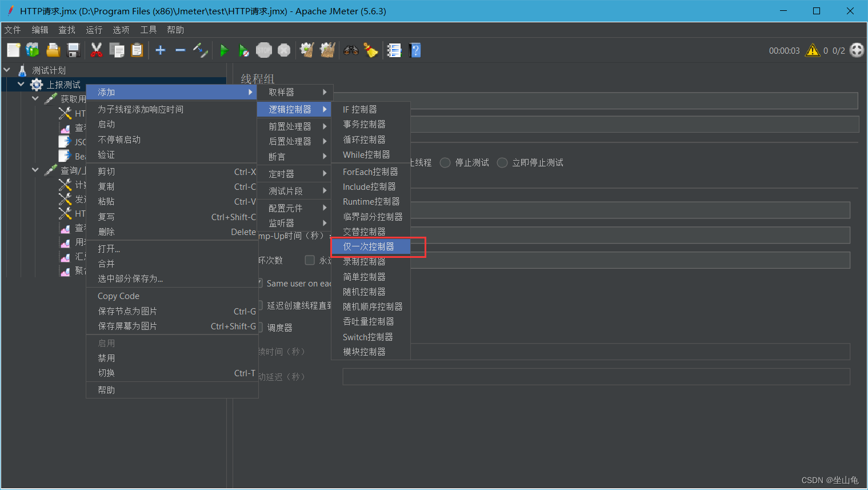This screenshot has height=490, width=868.
Task: Expand the 前置处理器 submenu
Action: (x=294, y=126)
